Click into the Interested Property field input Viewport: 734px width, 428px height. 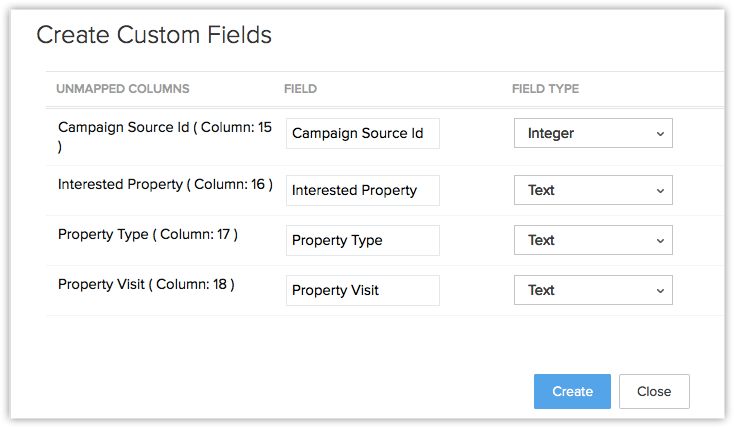(362, 190)
